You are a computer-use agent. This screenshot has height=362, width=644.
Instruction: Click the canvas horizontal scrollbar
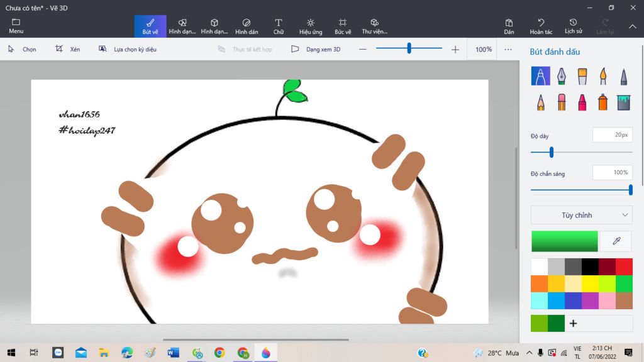(x=256, y=340)
